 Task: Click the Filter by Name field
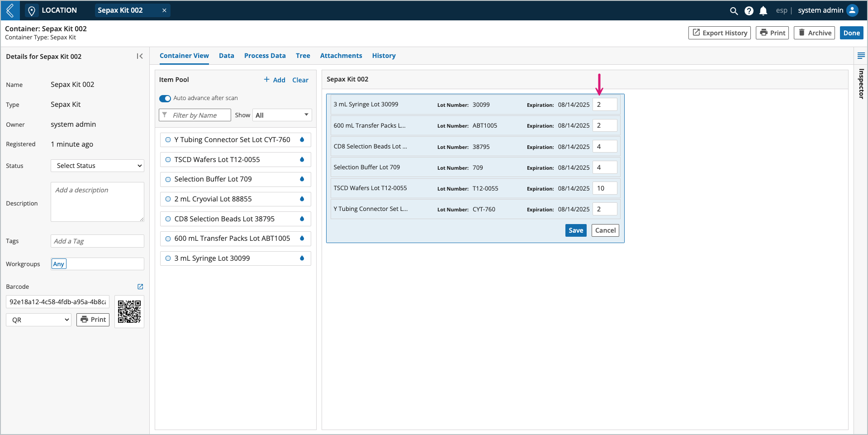tap(195, 115)
